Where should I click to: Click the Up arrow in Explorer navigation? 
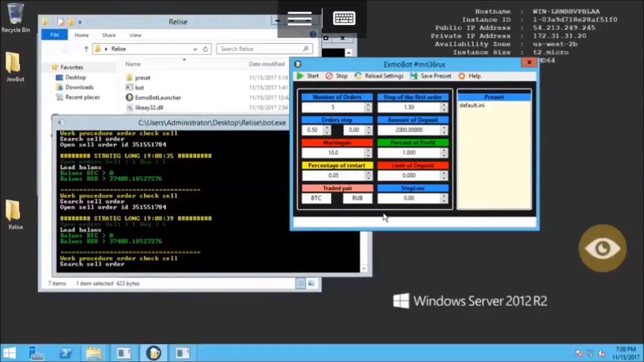pos(86,49)
